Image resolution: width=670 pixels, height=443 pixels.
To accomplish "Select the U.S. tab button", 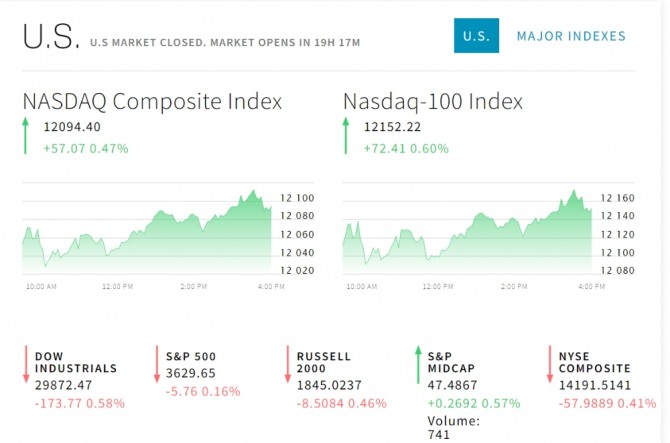I will tap(476, 37).
